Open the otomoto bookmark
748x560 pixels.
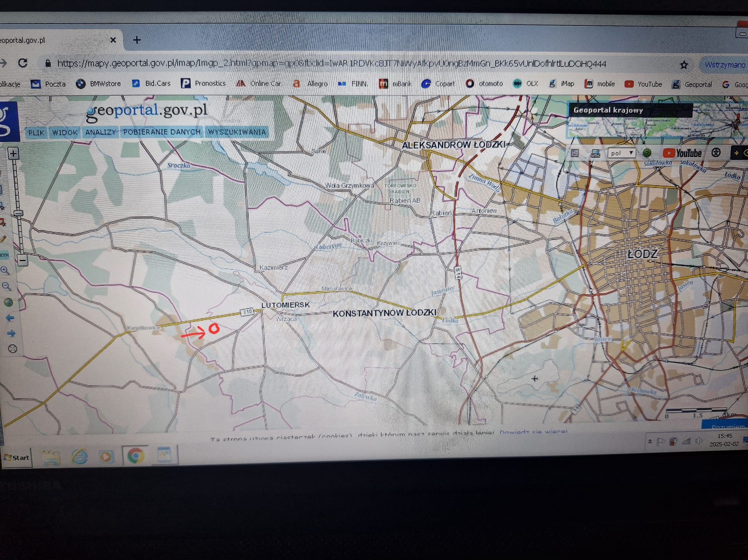click(484, 84)
